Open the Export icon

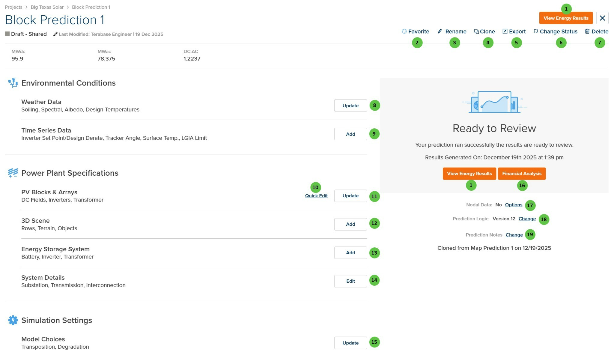pyautogui.click(x=505, y=31)
